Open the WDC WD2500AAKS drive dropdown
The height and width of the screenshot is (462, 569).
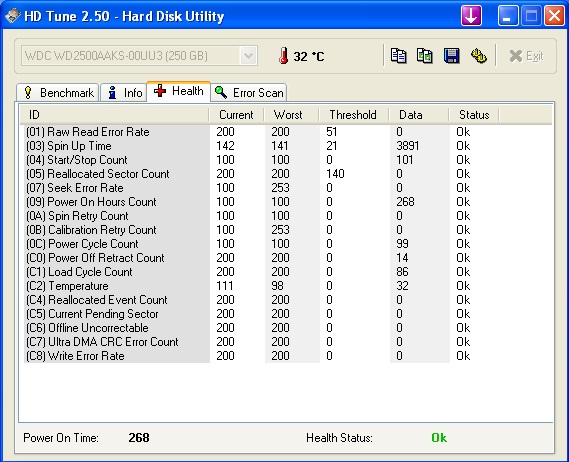(139, 56)
